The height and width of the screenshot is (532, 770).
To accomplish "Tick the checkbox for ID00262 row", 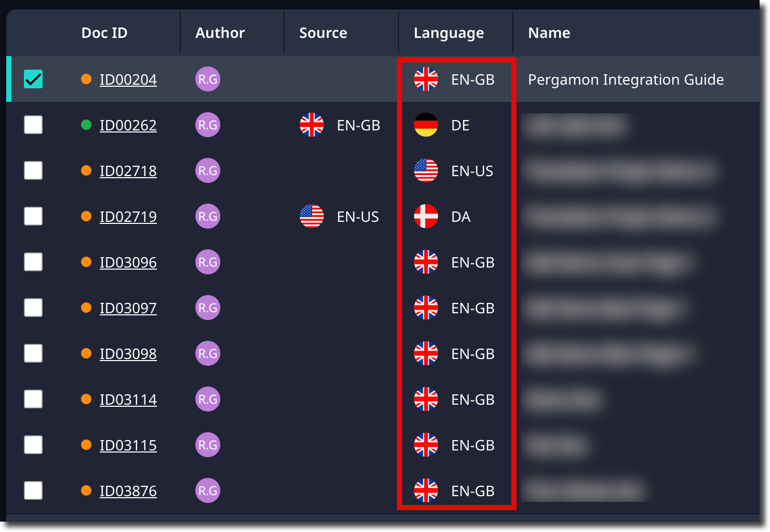I will coord(33,125).
